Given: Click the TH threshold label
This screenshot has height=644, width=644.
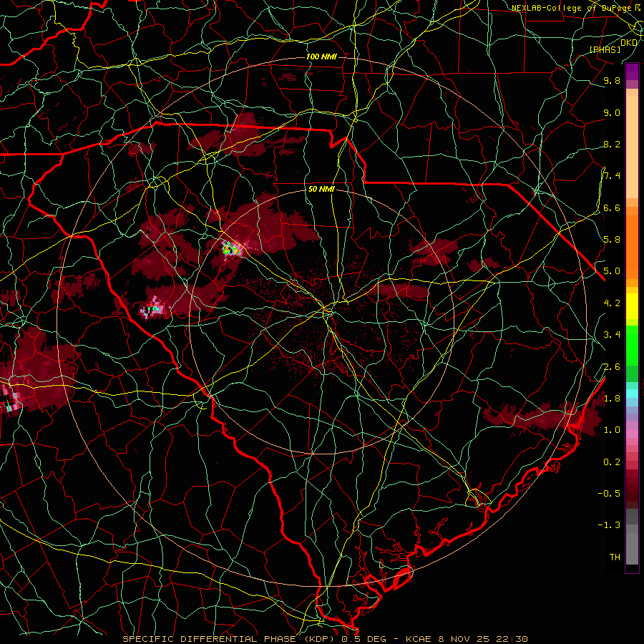Looking at the screenshot, I should 615,557.
